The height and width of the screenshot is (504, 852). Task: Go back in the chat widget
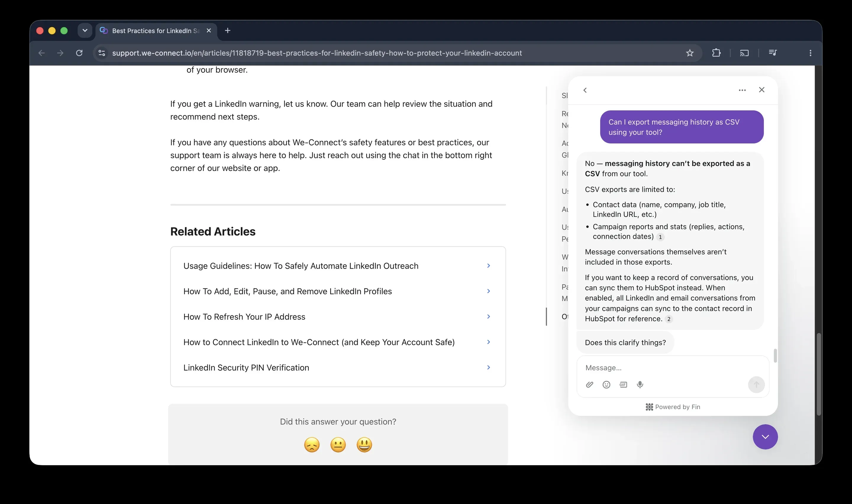click(x=585, y=90)
